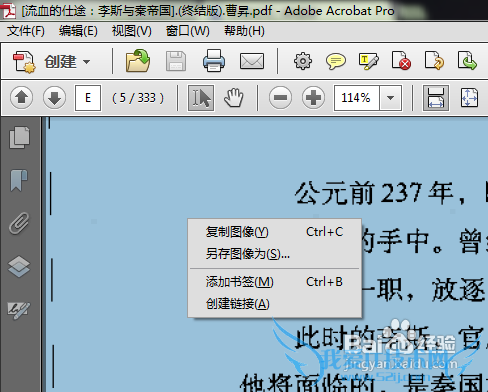Expand the 创建 dropdown arrow
Image resolution: width=488 pixels, height=392 pixels.
click(x=87, y=62)
